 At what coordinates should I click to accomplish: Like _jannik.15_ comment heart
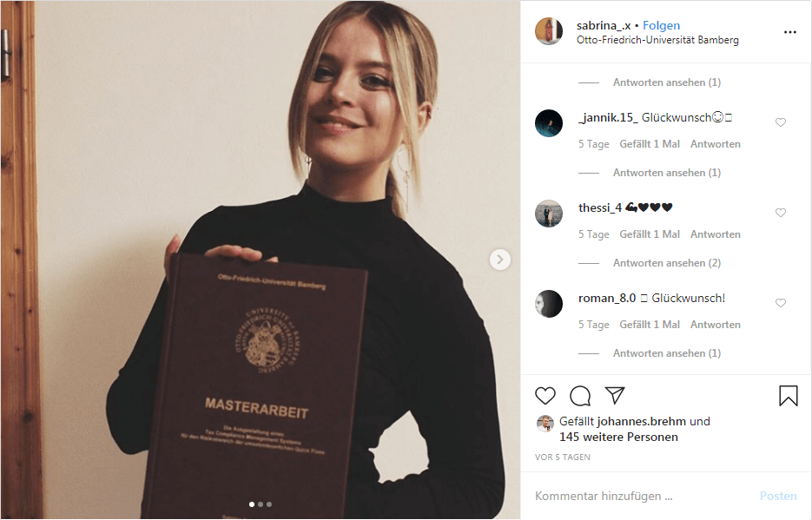click(x=781, y=122)
